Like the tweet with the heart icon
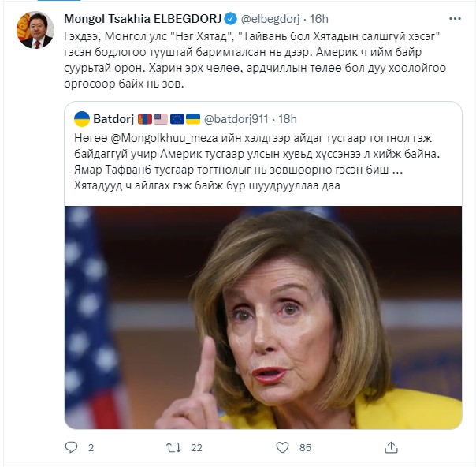This screenshot has width=476, height=467. (281, 447)
